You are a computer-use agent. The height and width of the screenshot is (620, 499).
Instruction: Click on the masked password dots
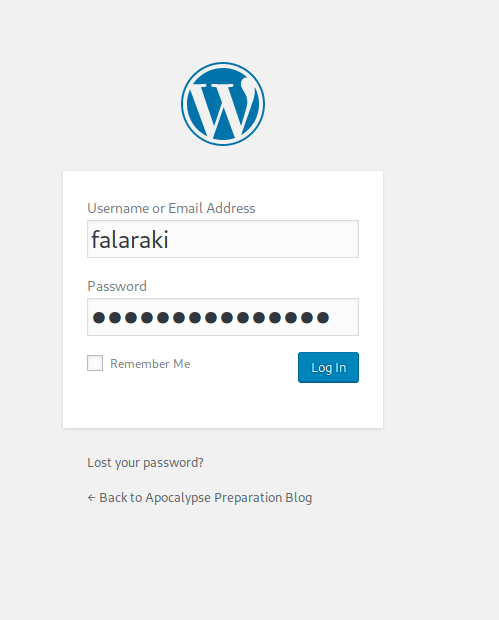[x=211, y=318]
